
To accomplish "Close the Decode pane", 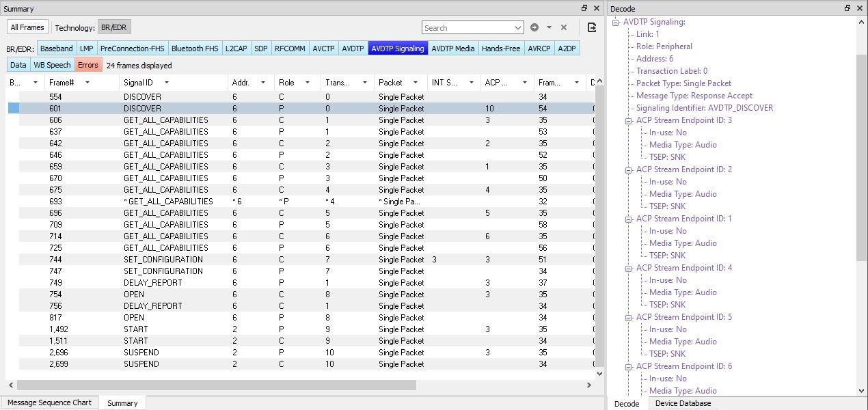I will tap(859, 8).
